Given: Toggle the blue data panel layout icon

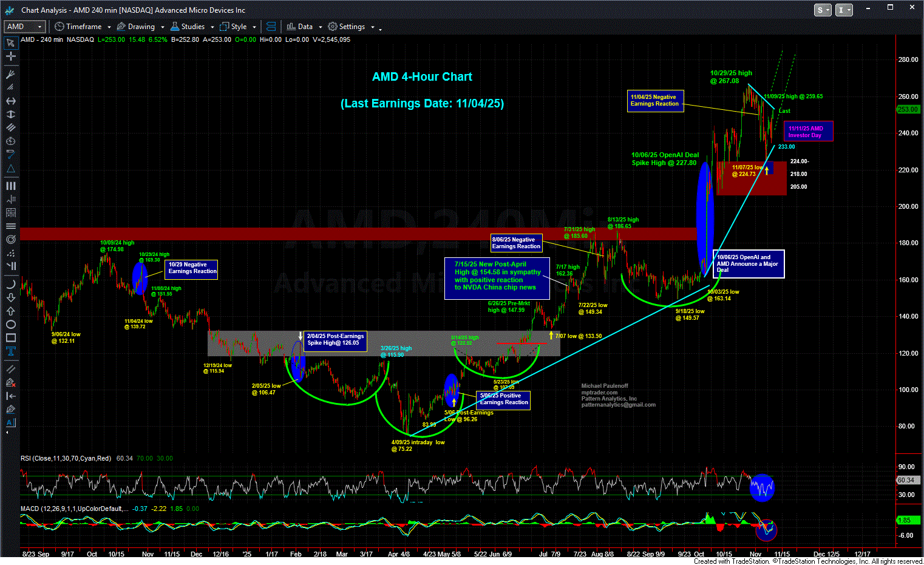Looking at the screenshot, I should click(x=271, y=27).
